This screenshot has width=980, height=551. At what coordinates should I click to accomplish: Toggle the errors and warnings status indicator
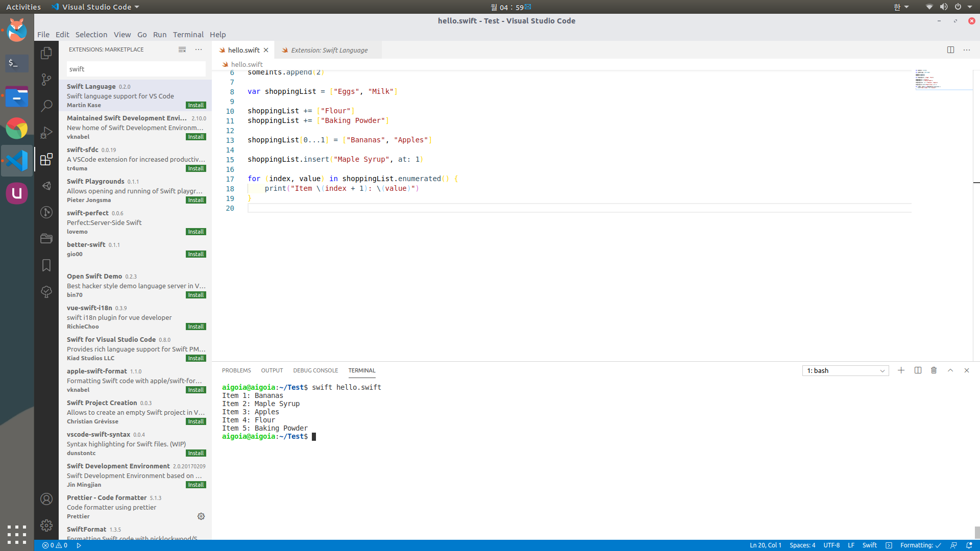click(55, 545)
